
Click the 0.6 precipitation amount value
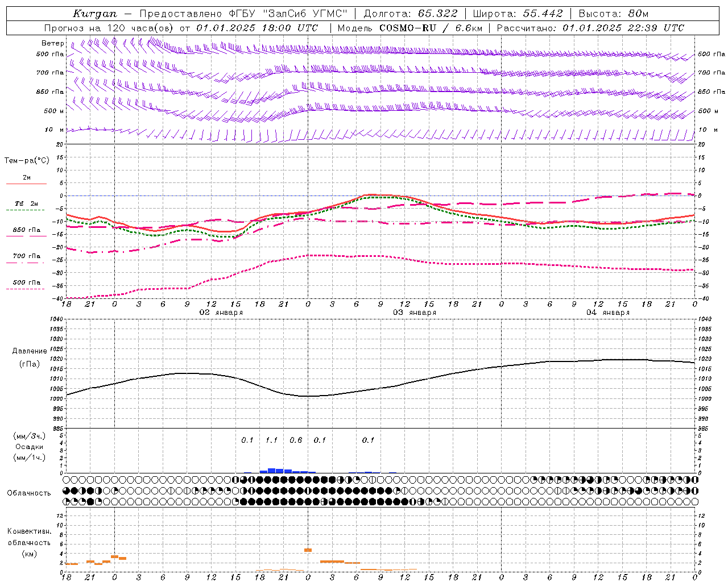pos(296,440)
